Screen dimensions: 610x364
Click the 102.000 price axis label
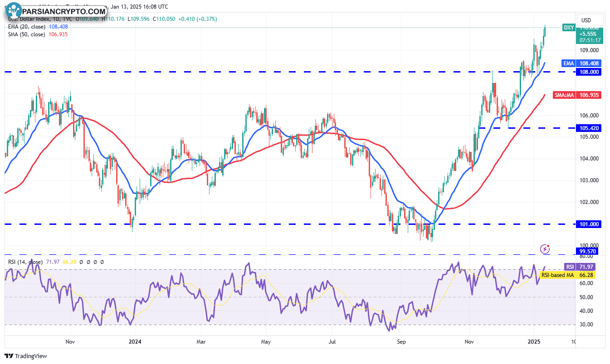(590, 202)
